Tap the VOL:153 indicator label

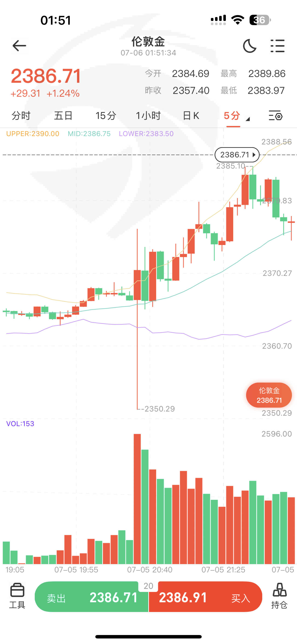pos(20,424)
